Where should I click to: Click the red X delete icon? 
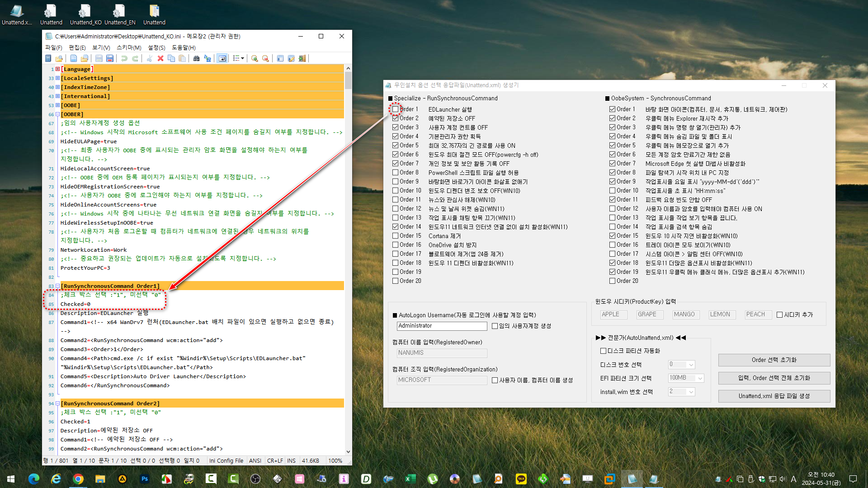click(x=160, y=58)
